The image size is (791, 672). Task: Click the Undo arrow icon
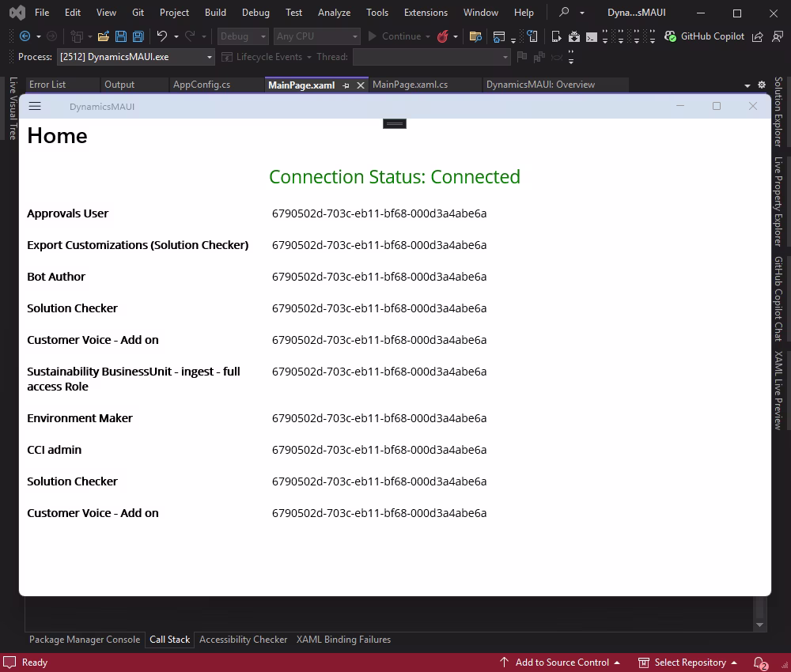click(x=162, y=36)
